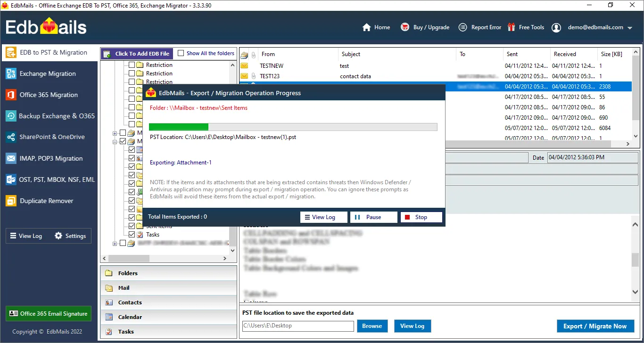
Task: Click the Office 365 Migration icon
Action: (11, 95)
